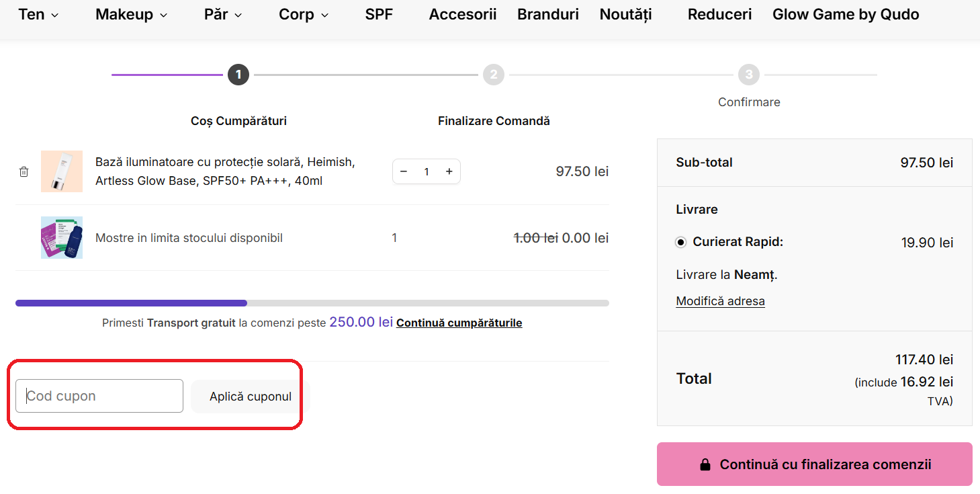The image size is (980, 494).
Task: Focus the Cod cupon input field
Action: pyautogui.click(x=99, y=396)
